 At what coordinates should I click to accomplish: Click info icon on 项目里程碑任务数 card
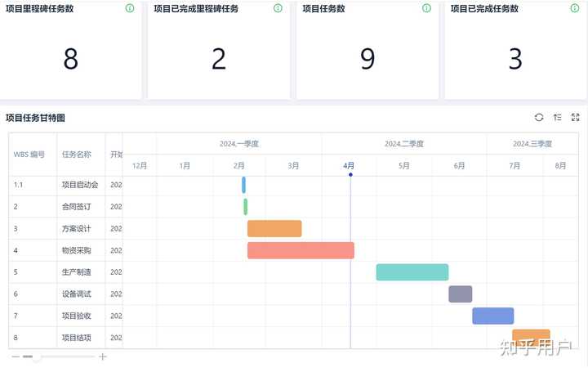pos(130,8)
